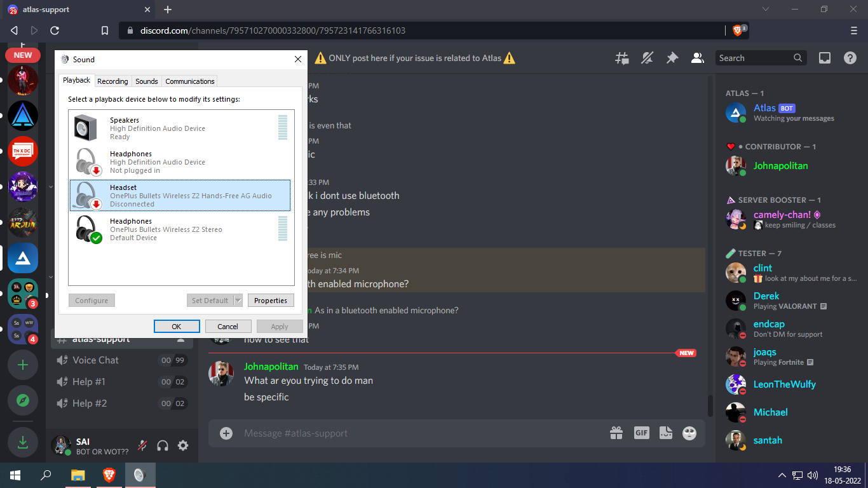The height and width of the screenshot is (488, 868).
Task: Click the plus attach file icon
Action: [226, 433]
